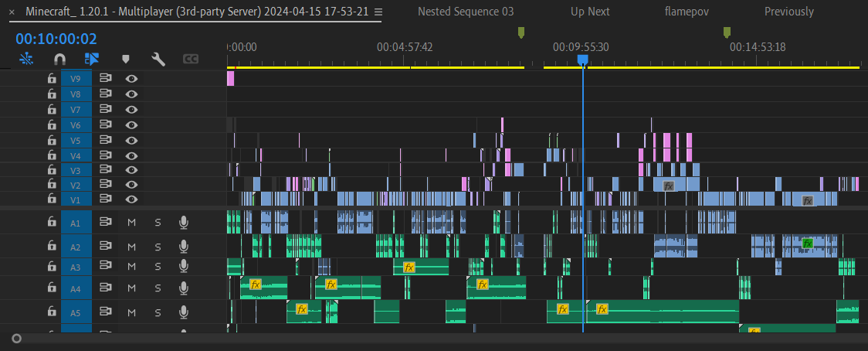Click time ruler at 00:14:53:18
The height and width of the screenshot is (351, 868).
(758, 47)
